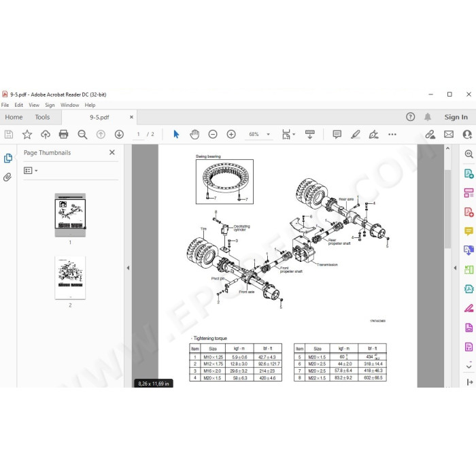Go to previous page arrow
The width and height of the screenshot is (476, 476).
point(101,134)
